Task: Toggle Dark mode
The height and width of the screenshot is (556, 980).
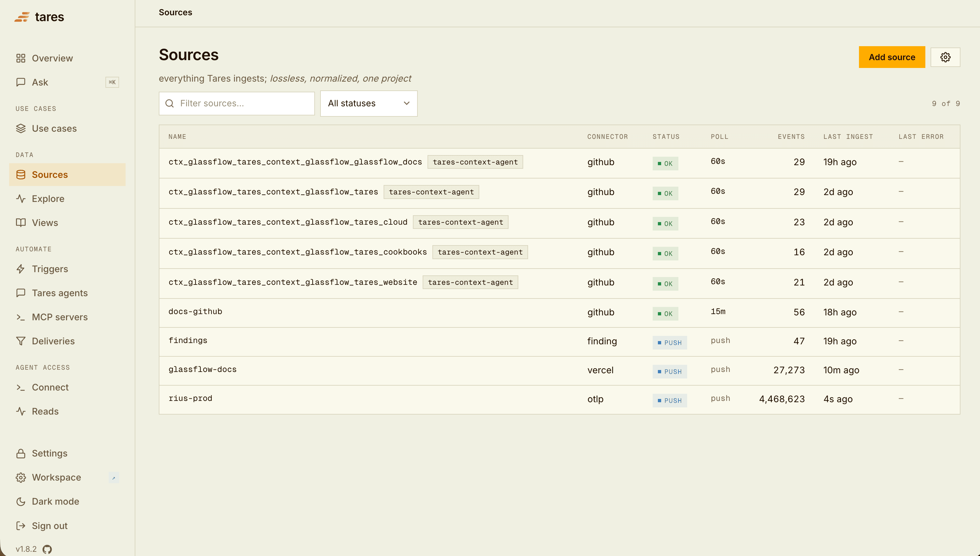Action: click(67, 501)
